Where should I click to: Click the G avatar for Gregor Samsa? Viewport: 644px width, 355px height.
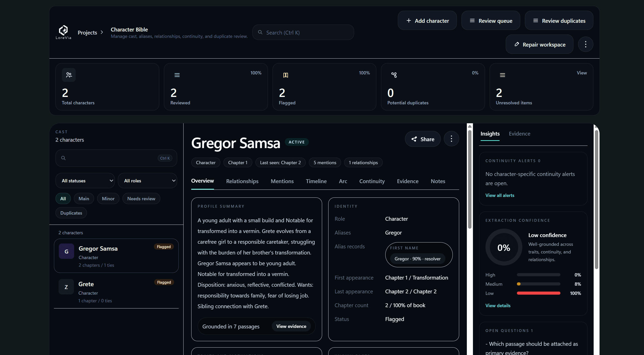click(x=66, y=251)
